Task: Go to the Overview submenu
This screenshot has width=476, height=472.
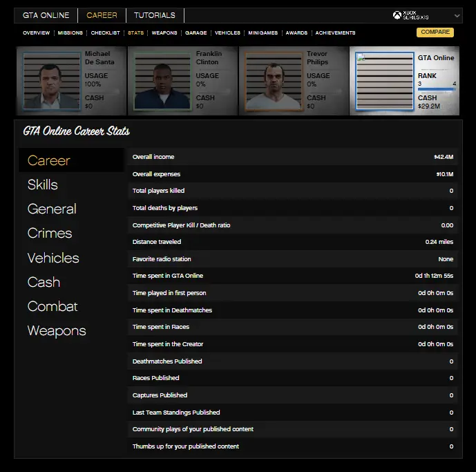Action: 36,32
